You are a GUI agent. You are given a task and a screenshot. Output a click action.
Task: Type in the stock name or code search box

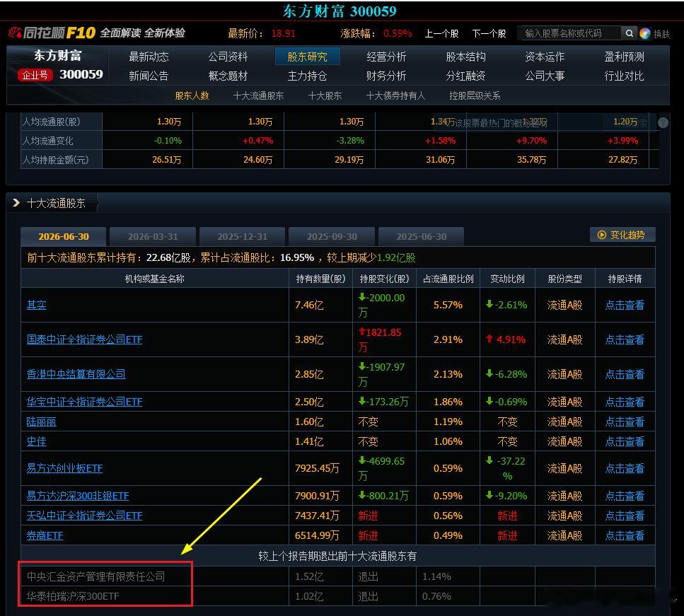pyautogui.click(x=571, y=33)
